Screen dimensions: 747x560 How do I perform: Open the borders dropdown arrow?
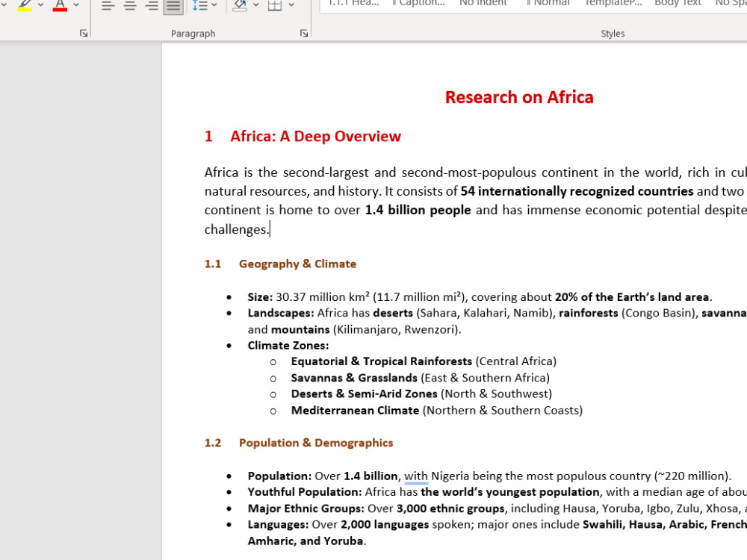(x=291, y=4)
